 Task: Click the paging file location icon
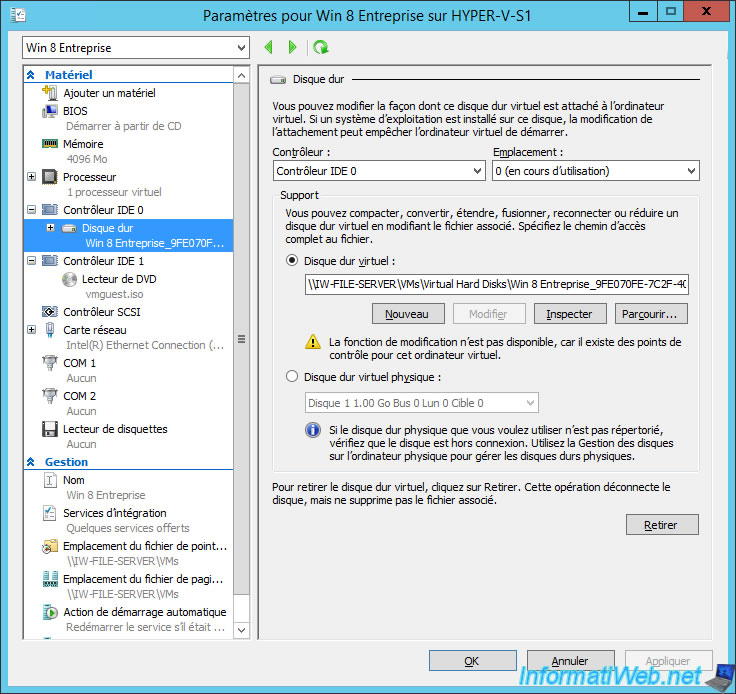[x=50, y=579]
